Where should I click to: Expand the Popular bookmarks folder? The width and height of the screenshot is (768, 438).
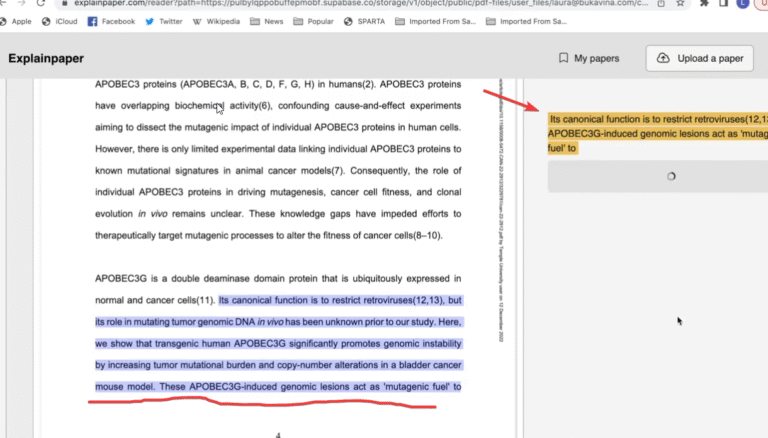(x=314, y=21)
